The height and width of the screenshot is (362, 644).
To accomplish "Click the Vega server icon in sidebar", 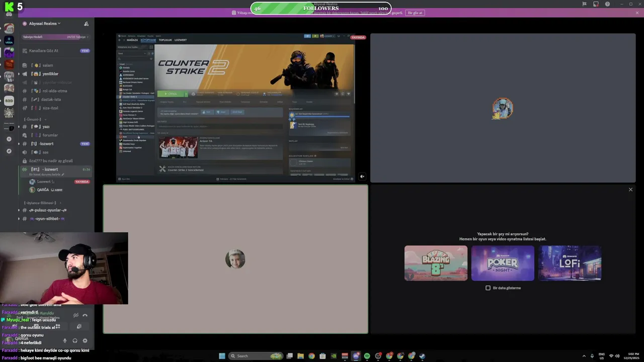I will point(9,41).
